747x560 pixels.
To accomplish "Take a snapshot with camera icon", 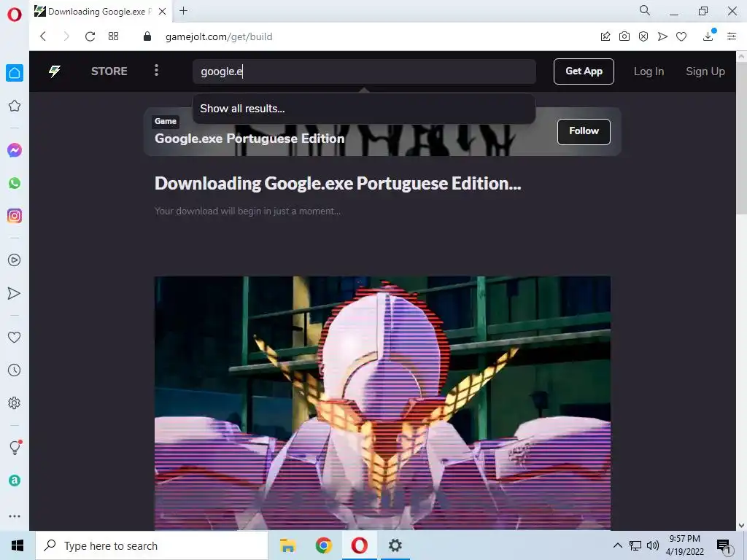I will coord(624,36).
